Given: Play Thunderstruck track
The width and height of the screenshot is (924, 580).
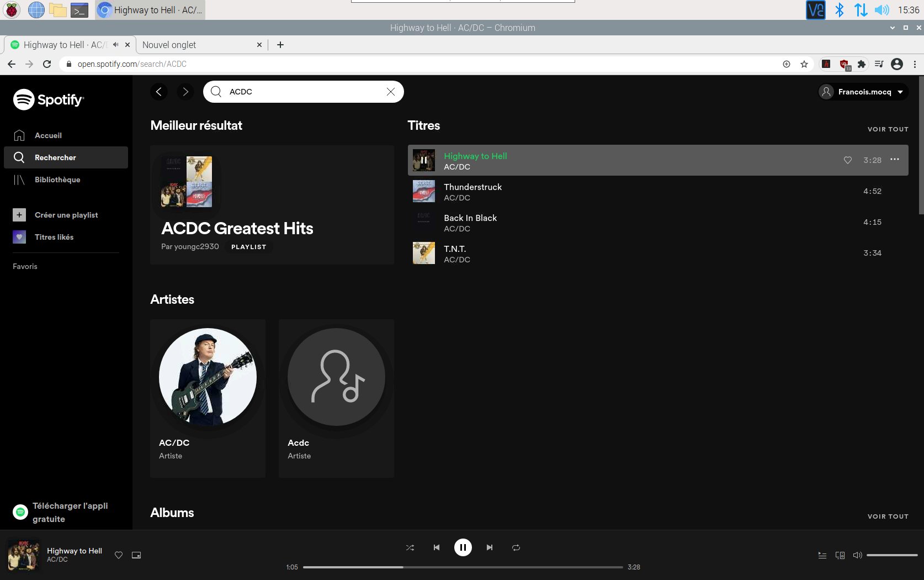Looking at the screenshot, I should (658, 191).
